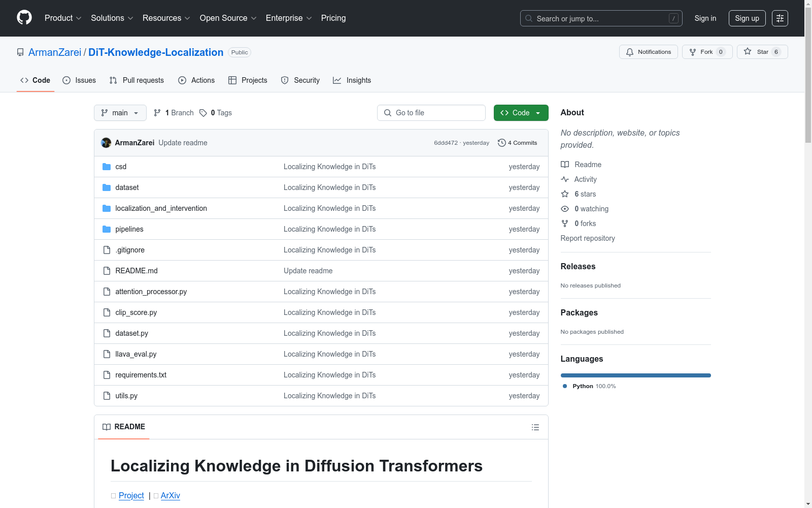Viewport: 812px width, 508px height.
Task: Fork the repository
Action: click(x=707, y=52)
